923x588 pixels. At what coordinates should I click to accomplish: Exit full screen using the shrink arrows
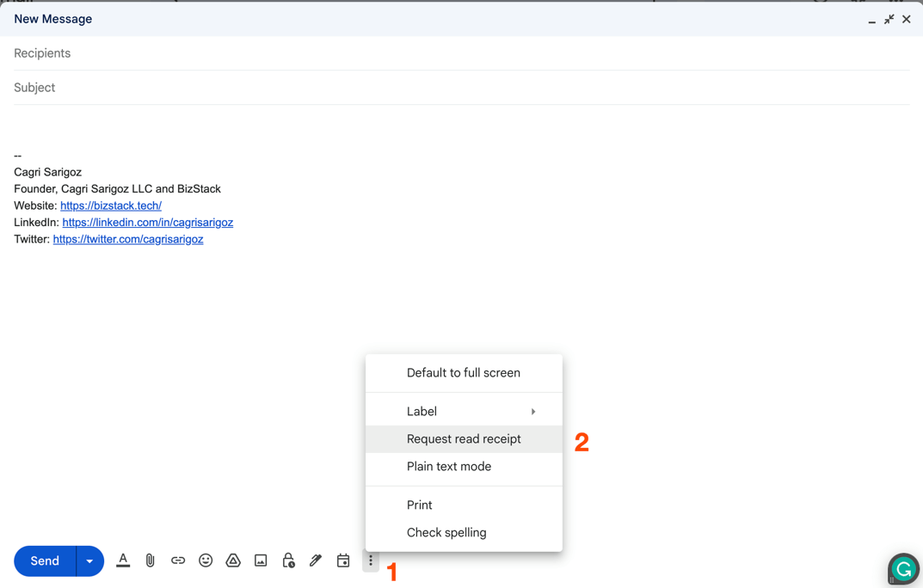pyautogui.click(x=889, y=18)
